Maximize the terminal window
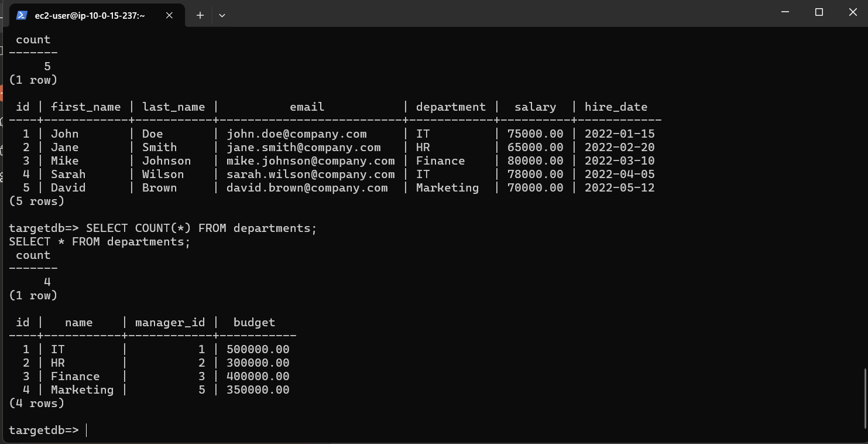868x444 pixels. (819, 12)
